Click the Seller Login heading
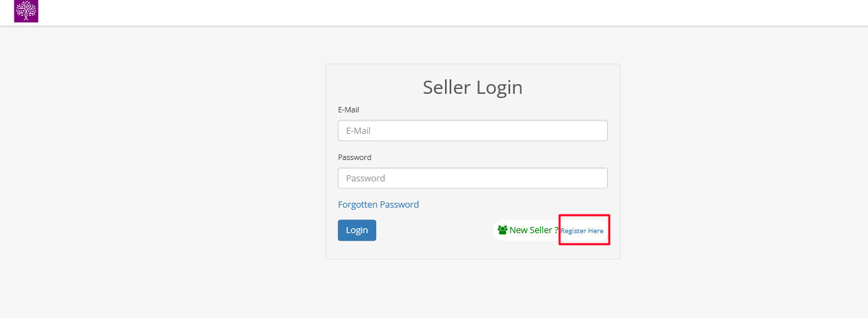The width and height of the screenshot is (868, 318). click(x=473, y=88)
